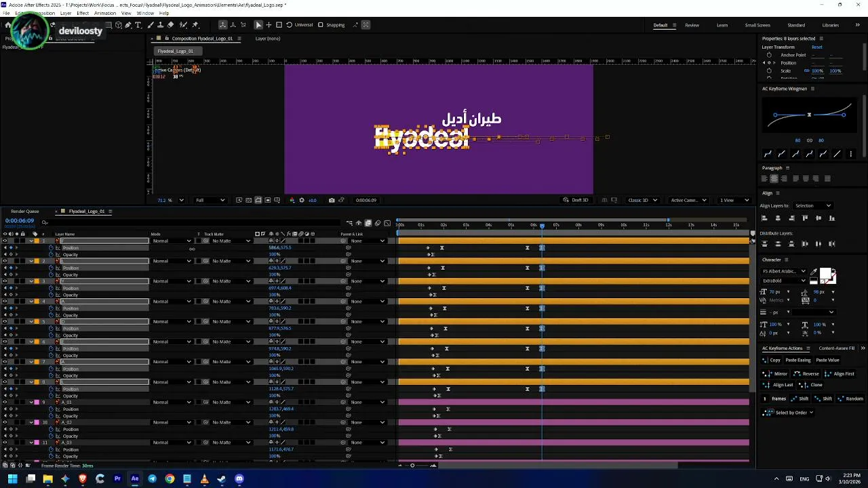
Task: Take snapshot with viewer camera icon
Action: (x=332, y=200)
